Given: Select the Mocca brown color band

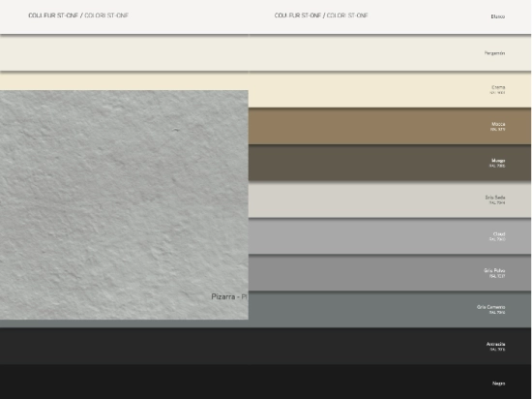Looking at the screenshot, I should click(x=390, y=126).
